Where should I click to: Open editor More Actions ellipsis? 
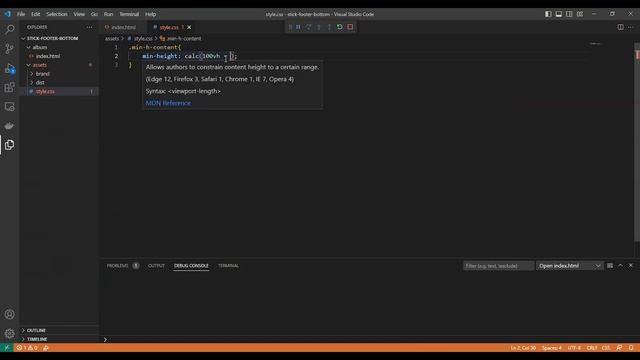[631, 27]
